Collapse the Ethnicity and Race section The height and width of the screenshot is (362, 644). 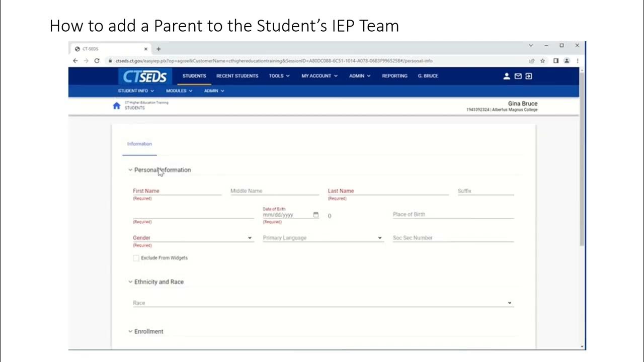pos(130,282)
